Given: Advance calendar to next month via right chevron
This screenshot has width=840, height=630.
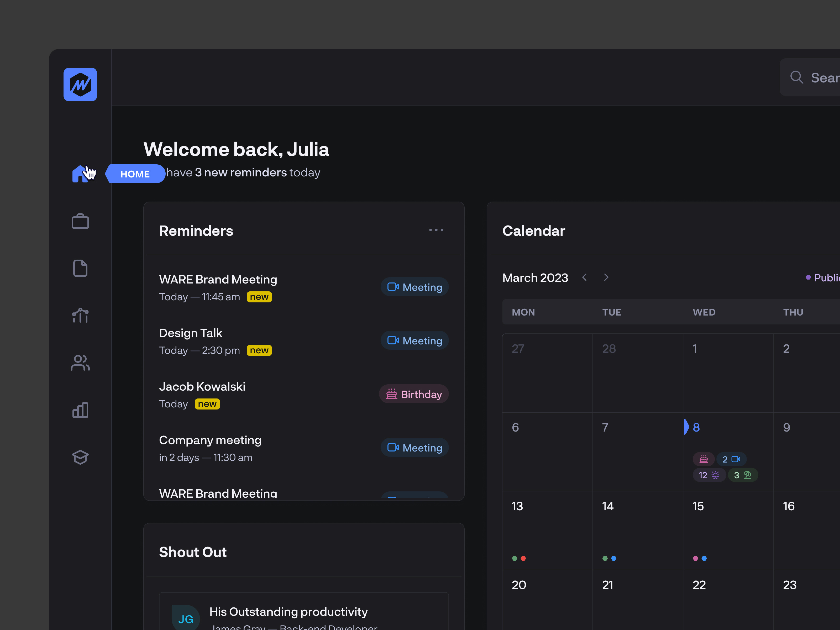Looking at the screenshot, I should tap(606, 277).
